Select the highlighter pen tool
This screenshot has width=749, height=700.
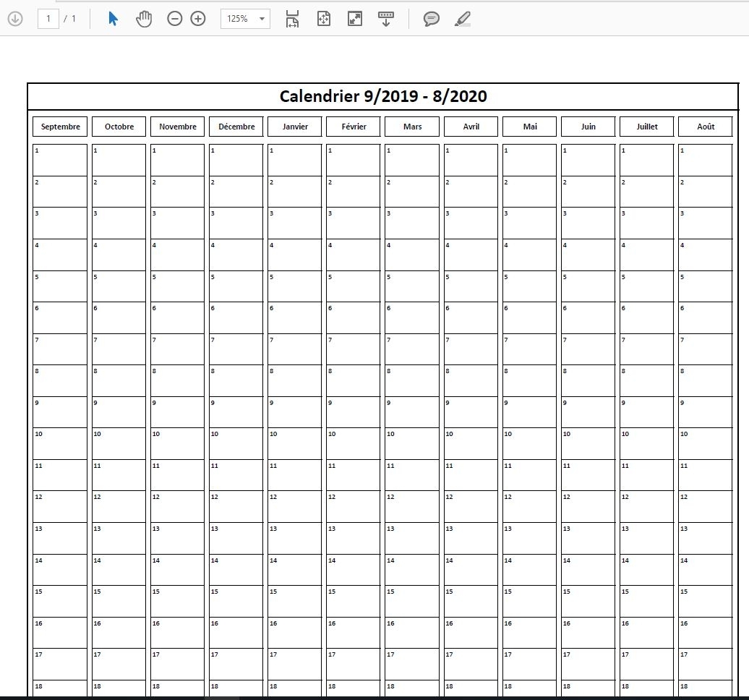[462, 19]
